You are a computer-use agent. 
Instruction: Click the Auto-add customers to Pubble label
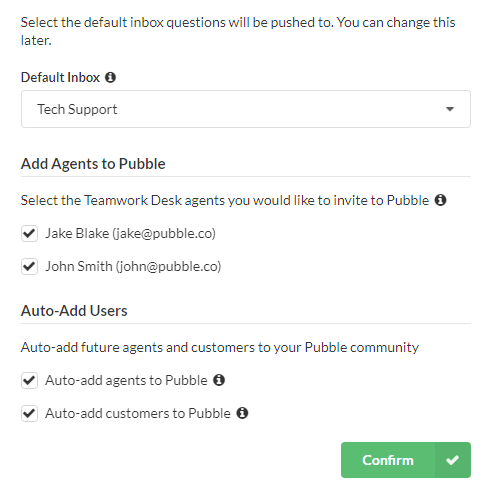click(138, 413)
